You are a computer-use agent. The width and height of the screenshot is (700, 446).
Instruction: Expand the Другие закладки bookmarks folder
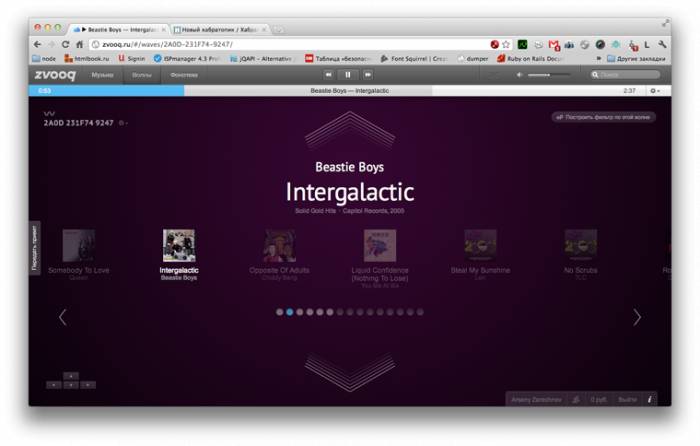(636, 58)
